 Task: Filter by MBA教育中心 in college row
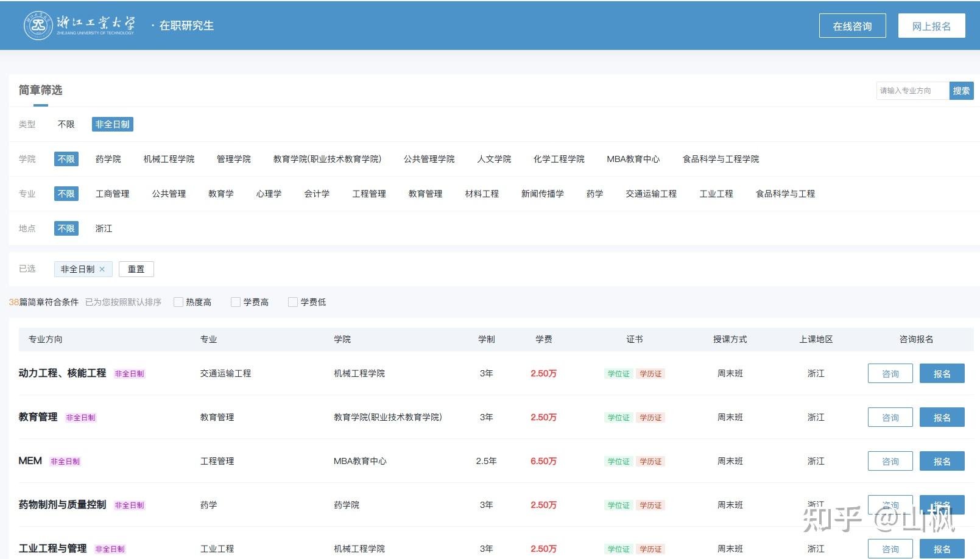click(633, 159)
